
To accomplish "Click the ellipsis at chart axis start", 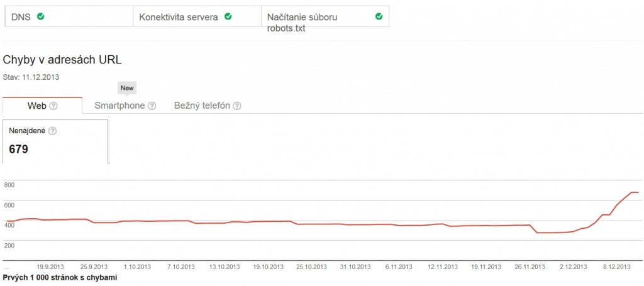I will pos(6,268).
